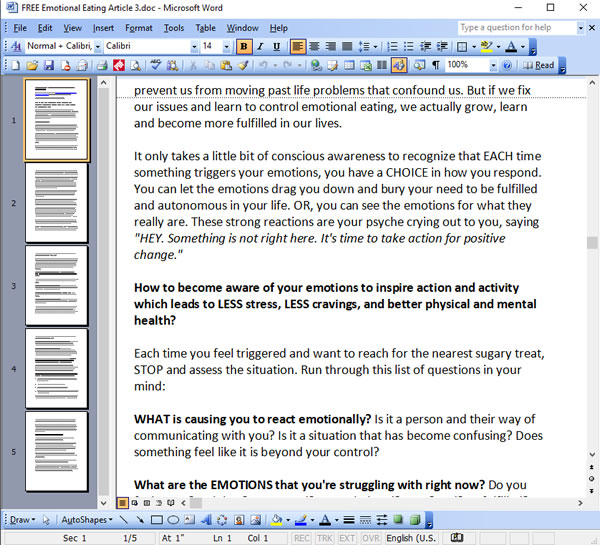Screen dimensions: 600x545
Task: Click the Columns icon
Action: pyautogui.click(x=382, y=65)
